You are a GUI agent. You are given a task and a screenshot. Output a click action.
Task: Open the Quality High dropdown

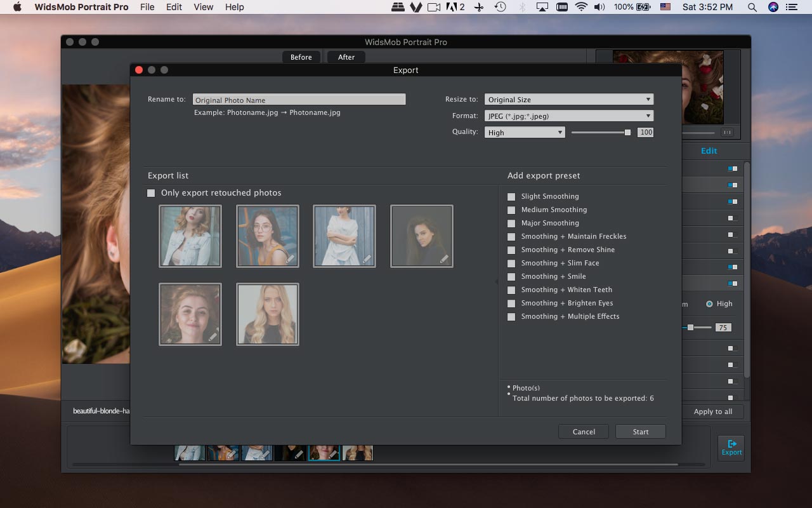(x=525, y=133)
